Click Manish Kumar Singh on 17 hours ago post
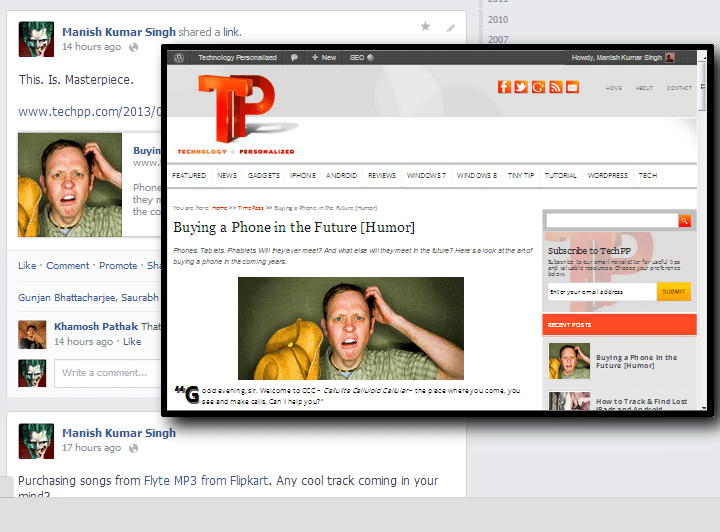This screenshot has width=720, height=532. tap(119, 433)
